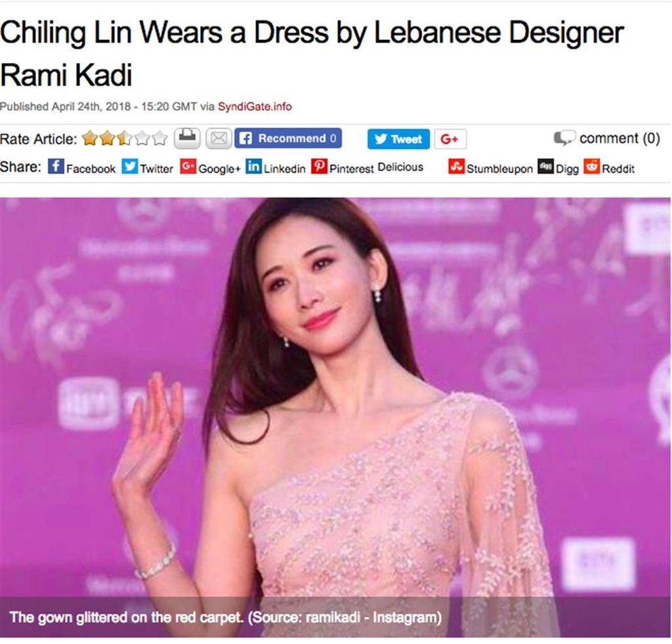Image resolution: width=672 pixels, height=644 pixels.
Task: Click the G+ button beside Tweet
Action: (x=450, y=139)
